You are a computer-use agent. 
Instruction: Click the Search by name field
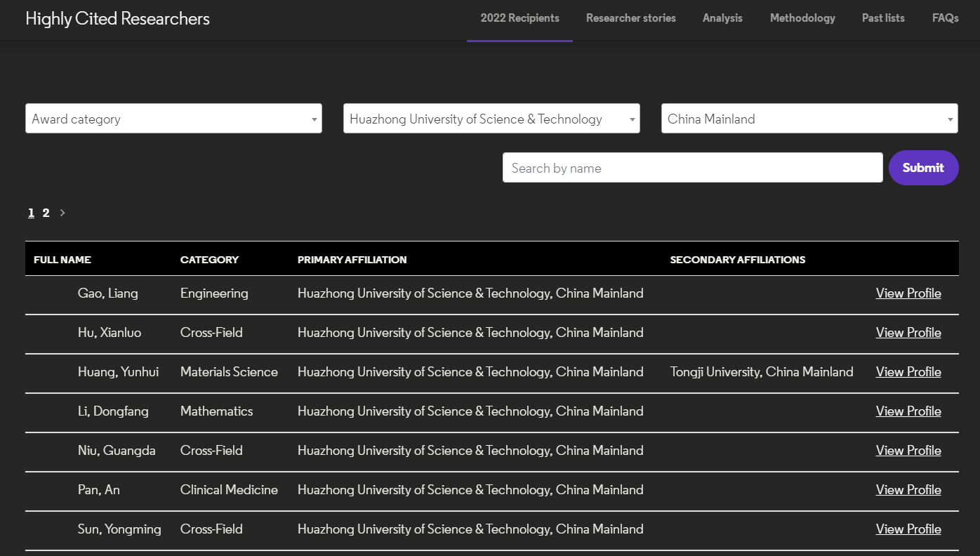coord(692,168)
